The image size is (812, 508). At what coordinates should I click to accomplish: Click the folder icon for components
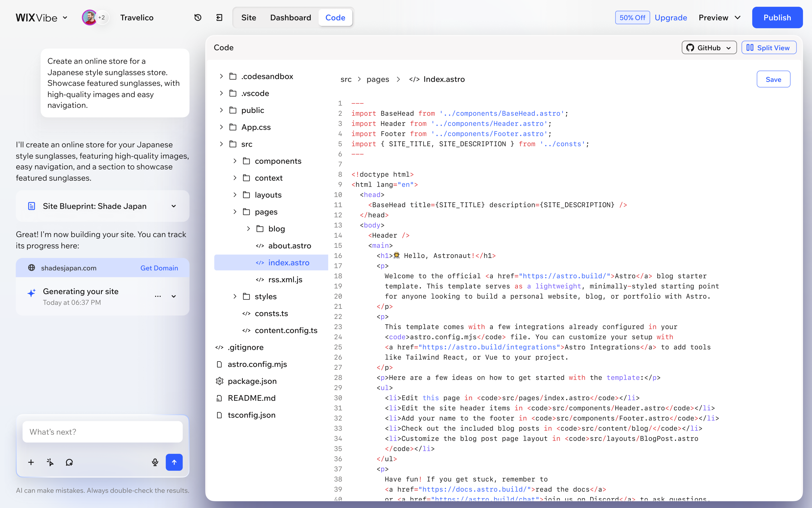point(247,161)
